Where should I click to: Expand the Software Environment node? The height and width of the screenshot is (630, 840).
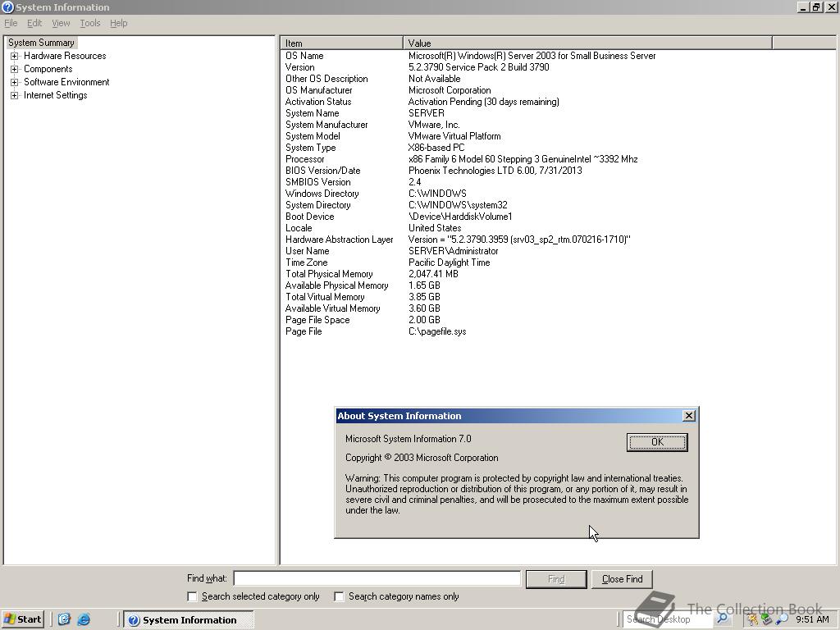tap(15, 82)
